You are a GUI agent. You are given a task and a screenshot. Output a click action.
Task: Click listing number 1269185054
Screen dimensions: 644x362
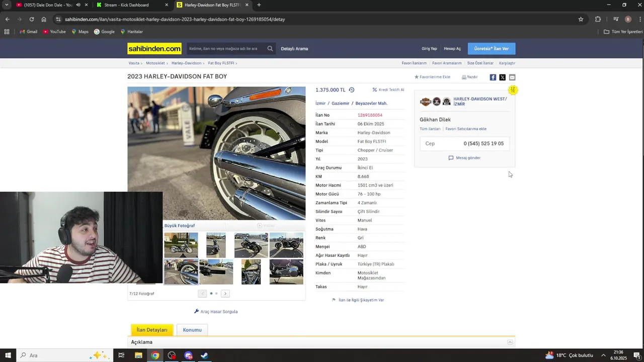(x=370, y=115)
